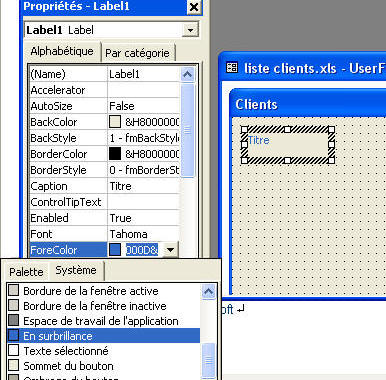The width and height of the screenshot is (386, 380).
Task: Switch to the Palette tab
Action: coord(26,272)
